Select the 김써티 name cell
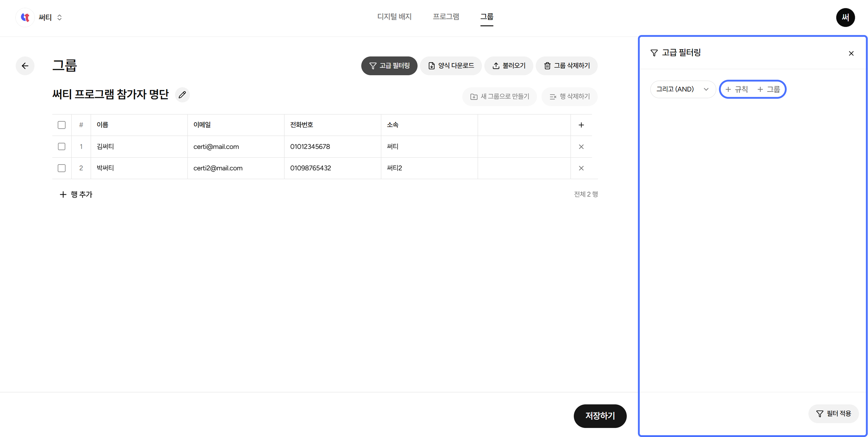Screen dimensions: 868x437 pyautogui.click(x=139, y=146)
